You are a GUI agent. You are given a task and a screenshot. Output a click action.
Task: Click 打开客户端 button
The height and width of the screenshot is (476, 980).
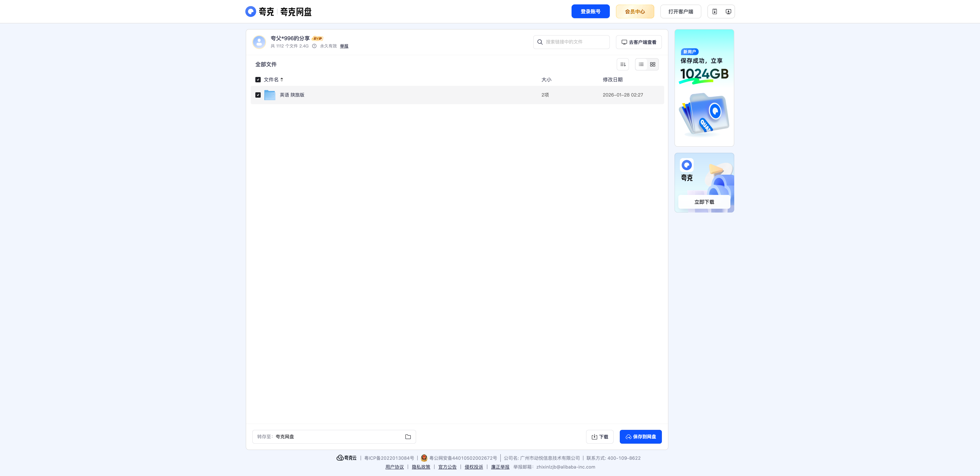[x=681, y=11]
